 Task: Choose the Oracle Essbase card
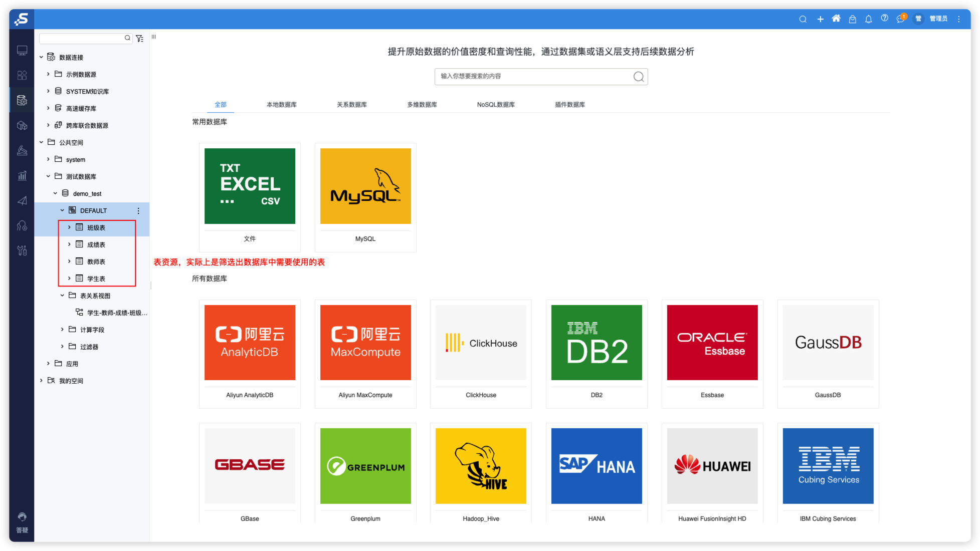(x=712, y=354)
